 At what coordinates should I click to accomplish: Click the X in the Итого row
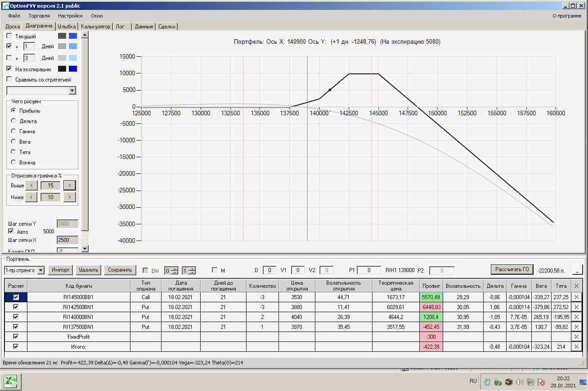pyautogui.click(x=576, y=346)
